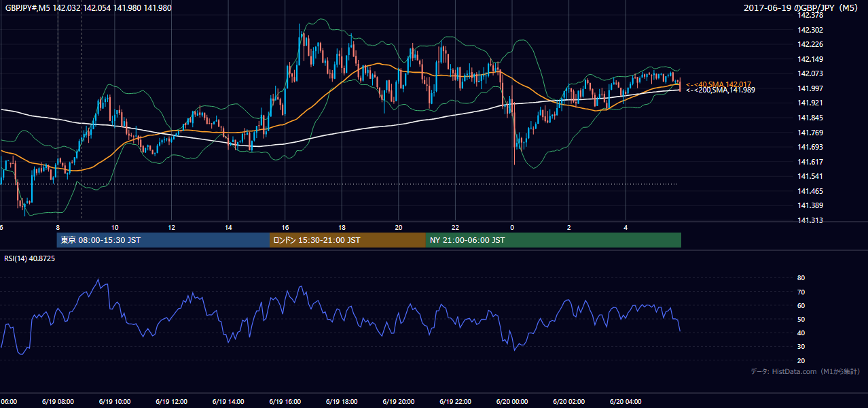Image resolution: width=868 pixels, height=408 pixels.
Task: Click the RSI 70 level label
Action: pyautogui.click(x=801, y=292)
